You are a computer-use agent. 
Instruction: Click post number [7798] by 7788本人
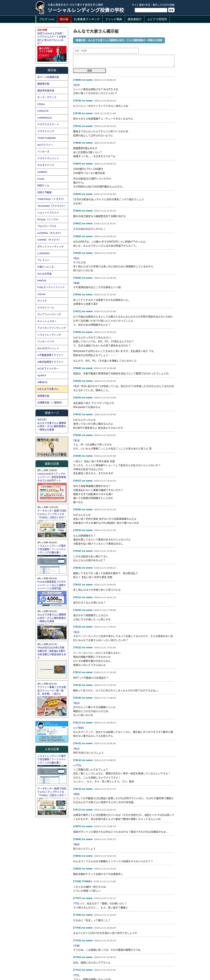[x=77, y=882]
